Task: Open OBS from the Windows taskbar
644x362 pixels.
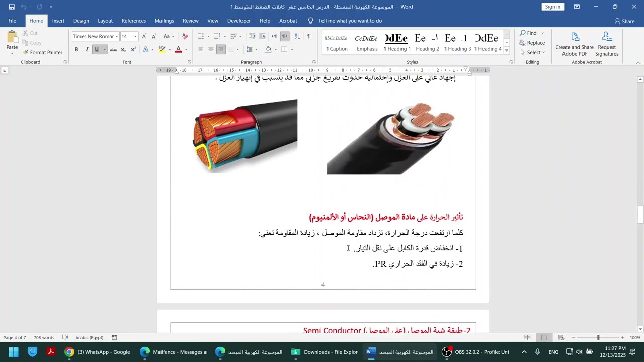Action: tap(476, 352)
